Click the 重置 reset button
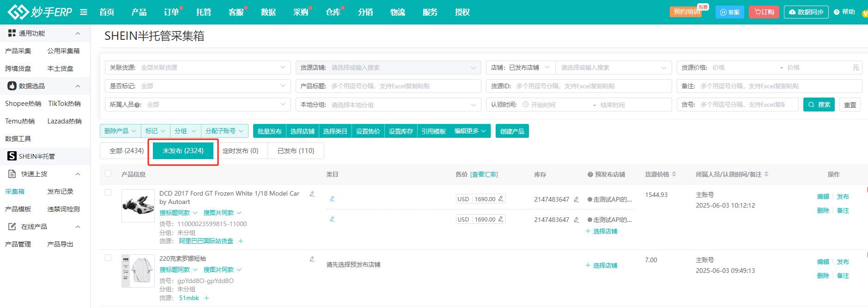 (x=850, y=105)
